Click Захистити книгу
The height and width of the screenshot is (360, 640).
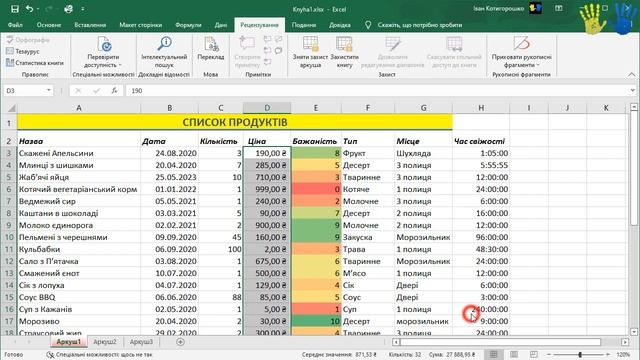pyautogui.click(x=344, y=52)
